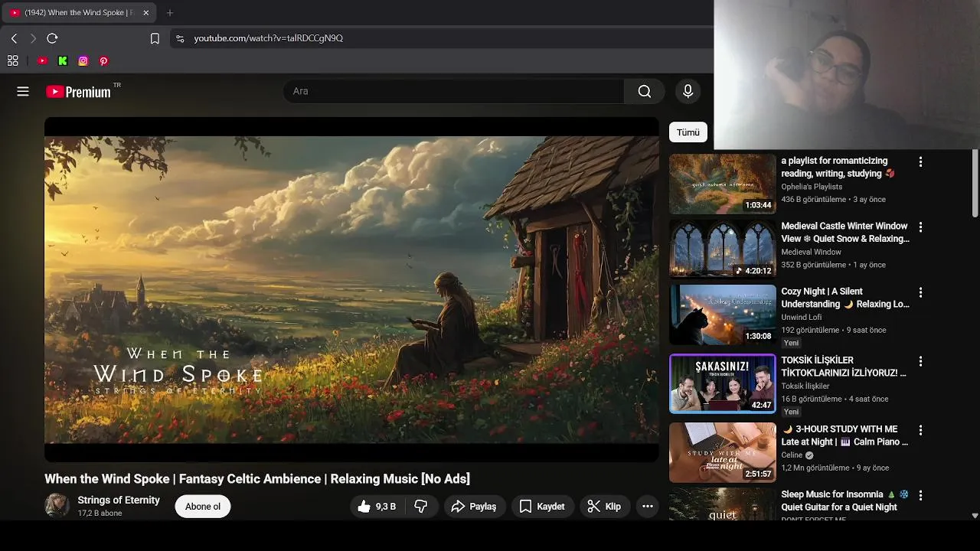Open options for Medieval Castle Winter video
980x551 pixels.
point(920,227)
